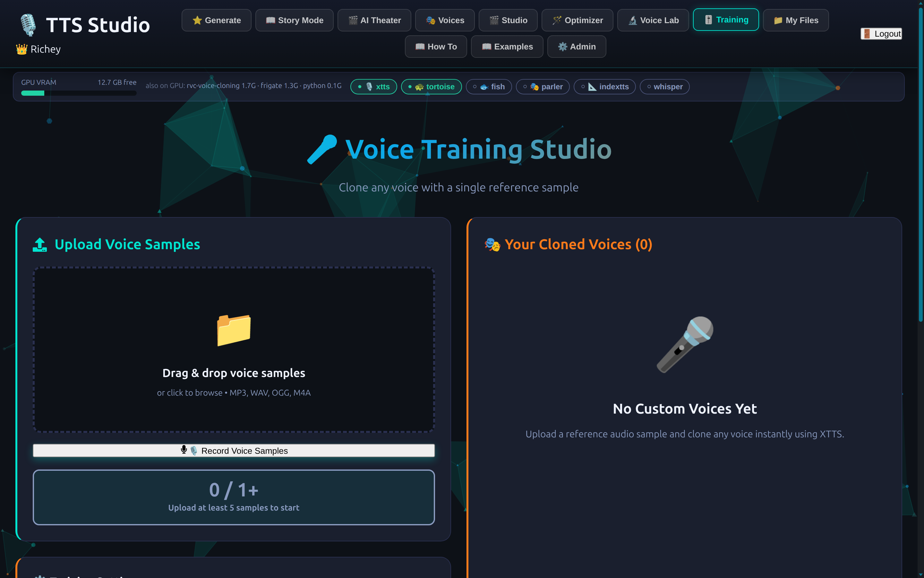
Task: Click 'also on GPU' process list text
Action: click(244, 86)
